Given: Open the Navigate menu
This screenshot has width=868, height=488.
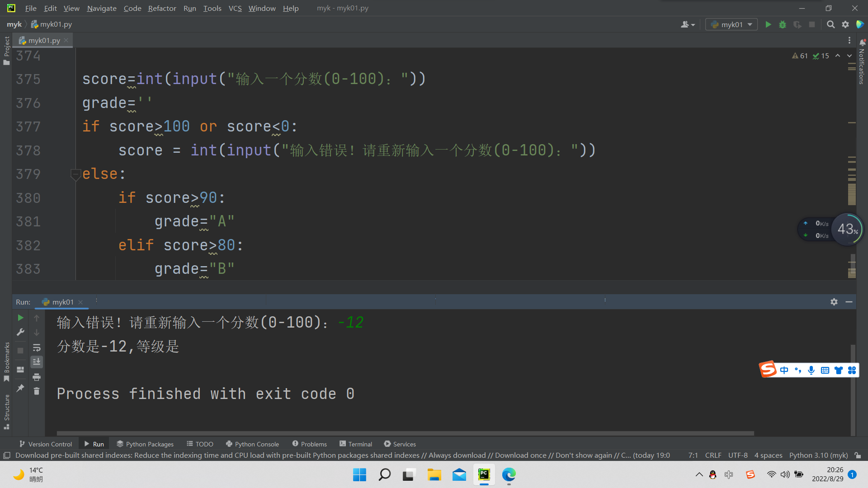Looking at the screenshot, I should click(x=102, y=8).
